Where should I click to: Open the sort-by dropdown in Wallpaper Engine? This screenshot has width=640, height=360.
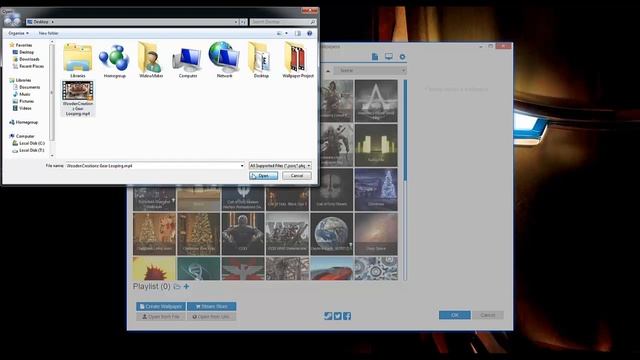point(370,71)
